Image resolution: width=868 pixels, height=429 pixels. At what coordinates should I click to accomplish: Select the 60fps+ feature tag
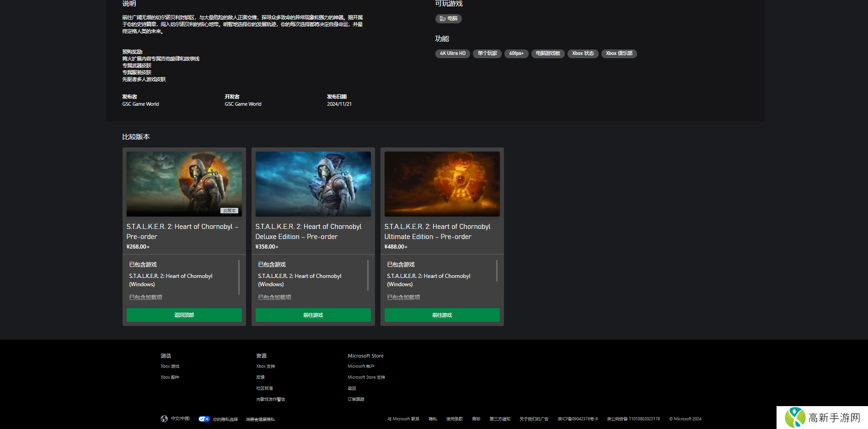coord(516,54)
